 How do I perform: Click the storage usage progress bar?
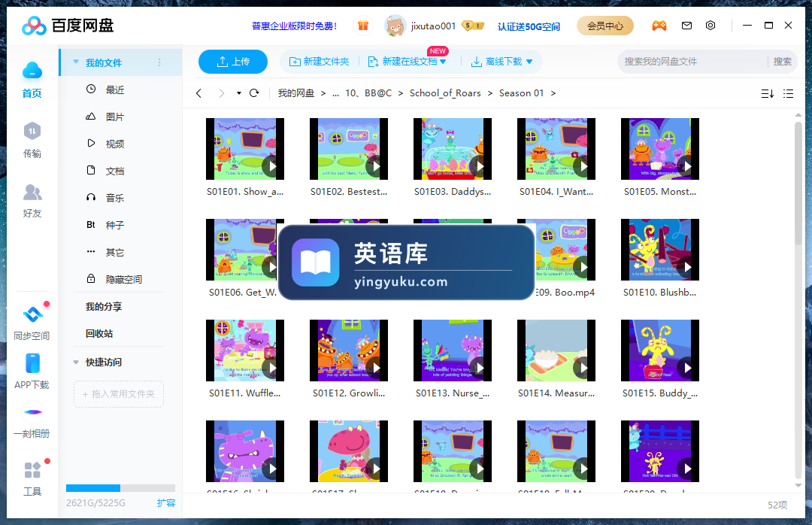click(x=120, y=487)
